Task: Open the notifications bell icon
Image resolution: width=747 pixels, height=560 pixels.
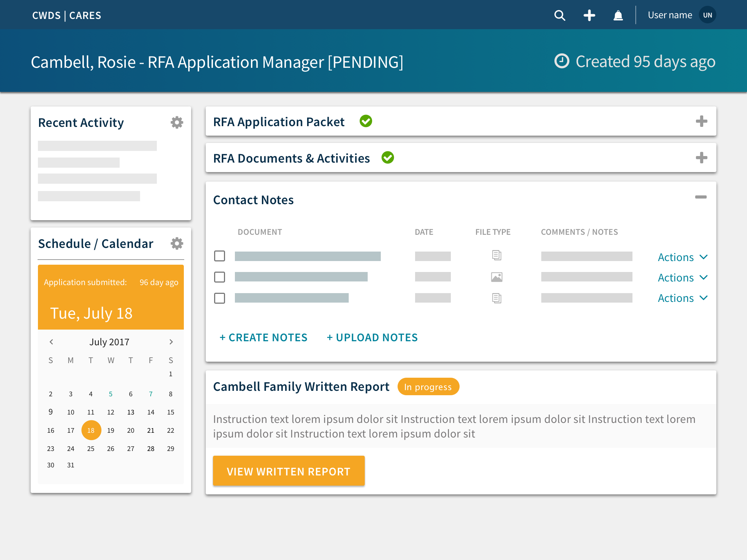Action: (x=618, y=15)
